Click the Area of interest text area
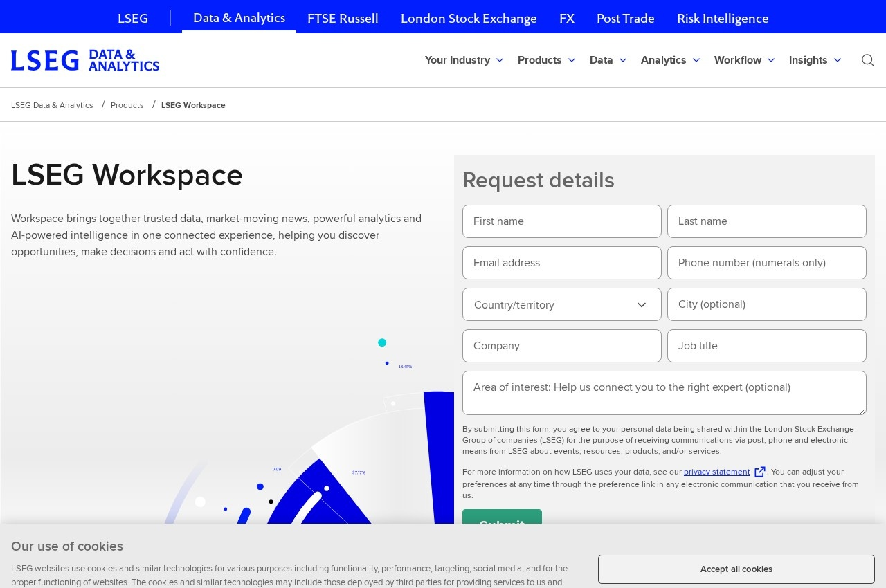Image resolution: width=886 pixels, height=588 pixels. pyautogui.click(x=664, y=393)
